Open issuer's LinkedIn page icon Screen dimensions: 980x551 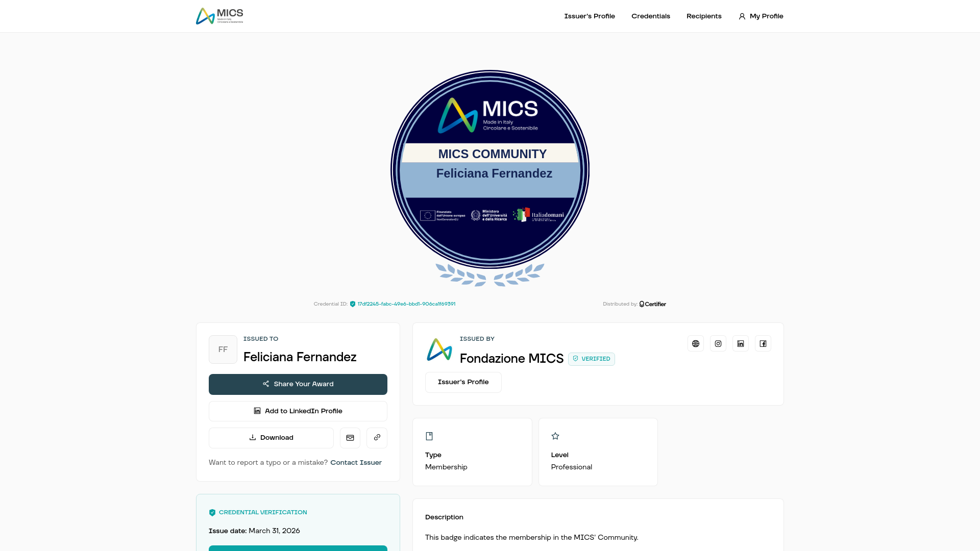tap(741, 343)
